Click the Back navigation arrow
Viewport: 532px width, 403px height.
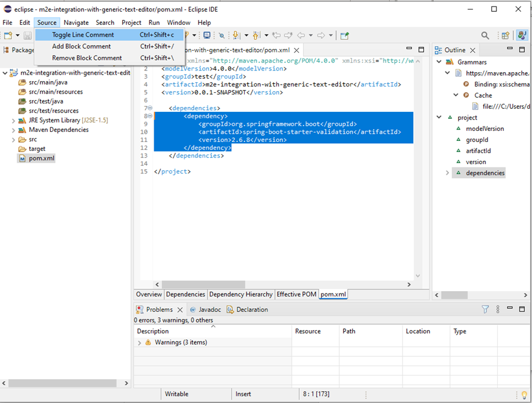pyautogui.click(x=301, y=36)
